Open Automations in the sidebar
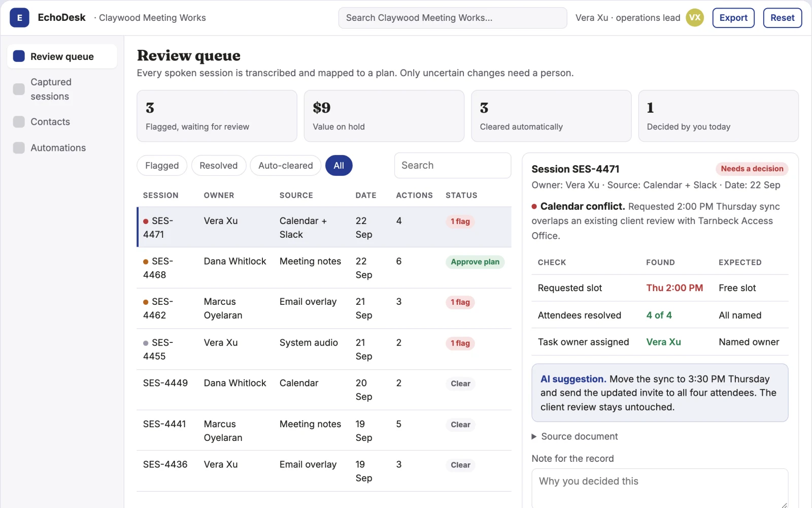Screen dimensions: 812x508 62,148
